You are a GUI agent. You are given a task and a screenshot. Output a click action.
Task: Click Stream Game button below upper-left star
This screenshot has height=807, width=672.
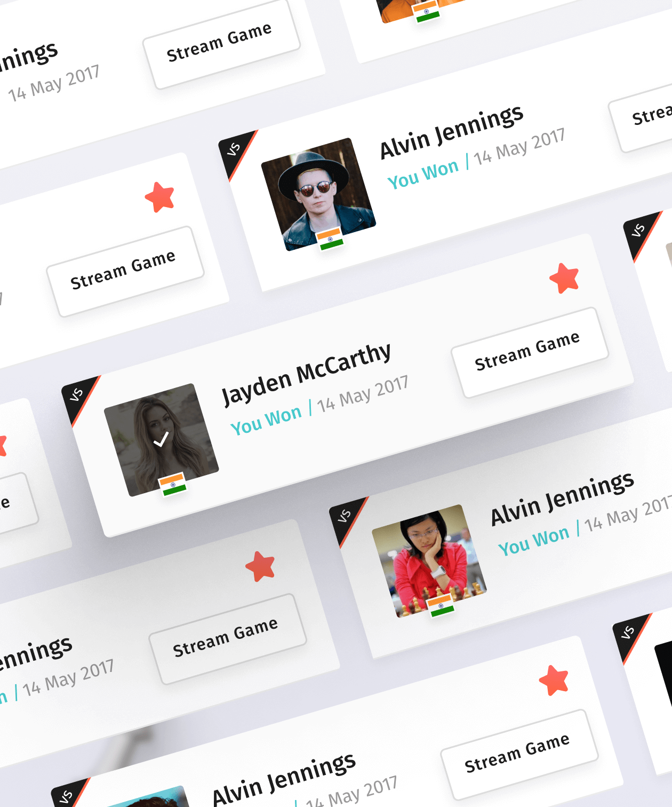[125, 271]
